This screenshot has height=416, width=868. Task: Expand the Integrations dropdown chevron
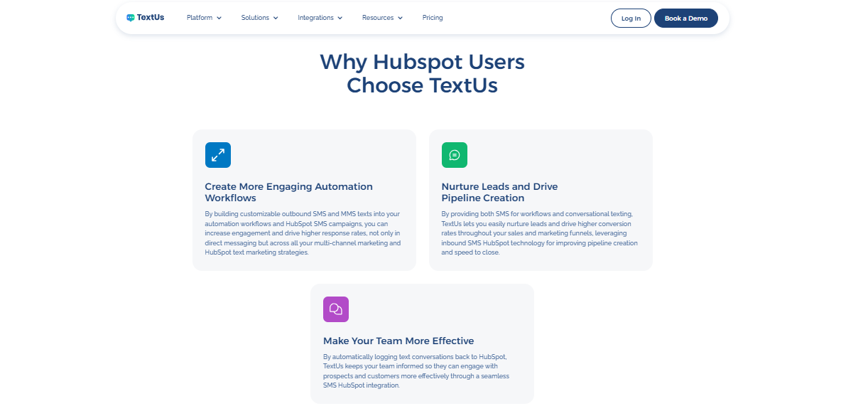tap(340, 18)
